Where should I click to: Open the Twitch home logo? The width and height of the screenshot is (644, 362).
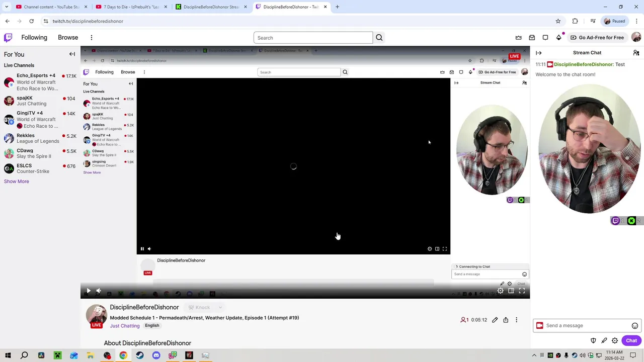pyautogui.click(x=8, y=38)
